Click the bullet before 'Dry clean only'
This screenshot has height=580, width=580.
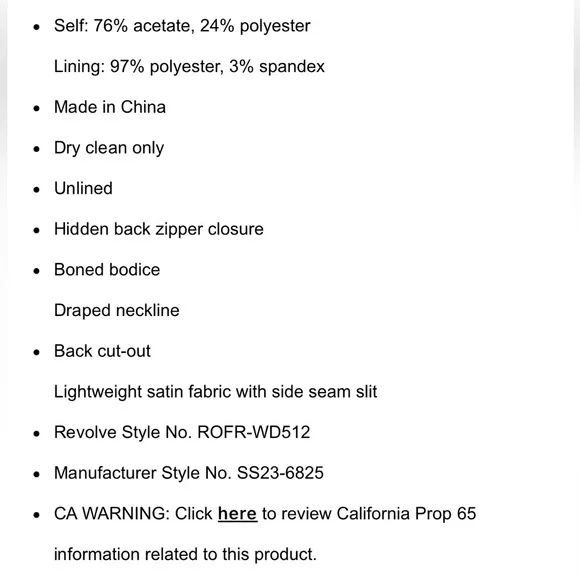click(x=36, y=149)
